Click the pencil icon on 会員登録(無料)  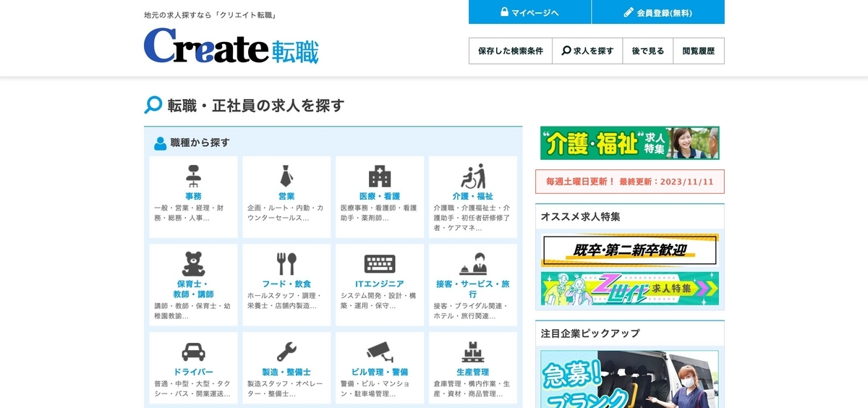click(x=629, y=12)
